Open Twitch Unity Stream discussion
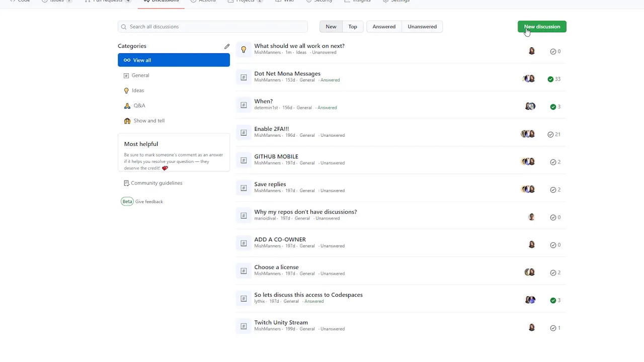 tap(281, 322)
